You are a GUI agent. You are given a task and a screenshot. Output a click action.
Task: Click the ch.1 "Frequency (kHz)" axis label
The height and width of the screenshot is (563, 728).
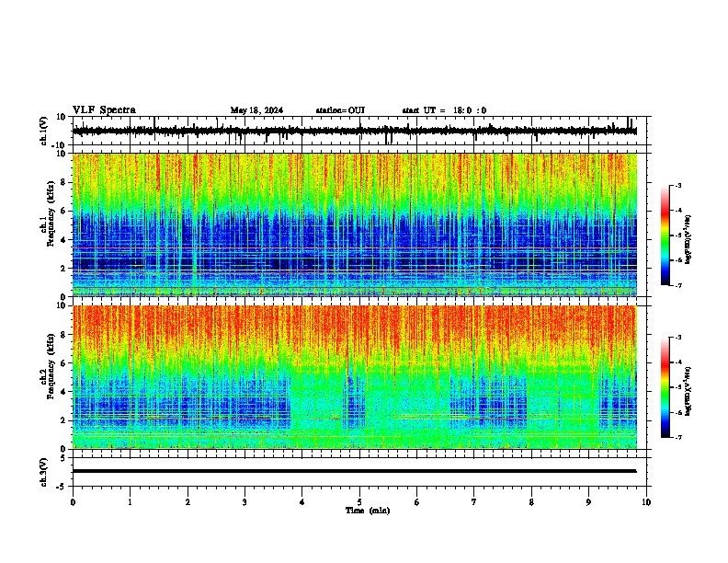tap(51, 214)
